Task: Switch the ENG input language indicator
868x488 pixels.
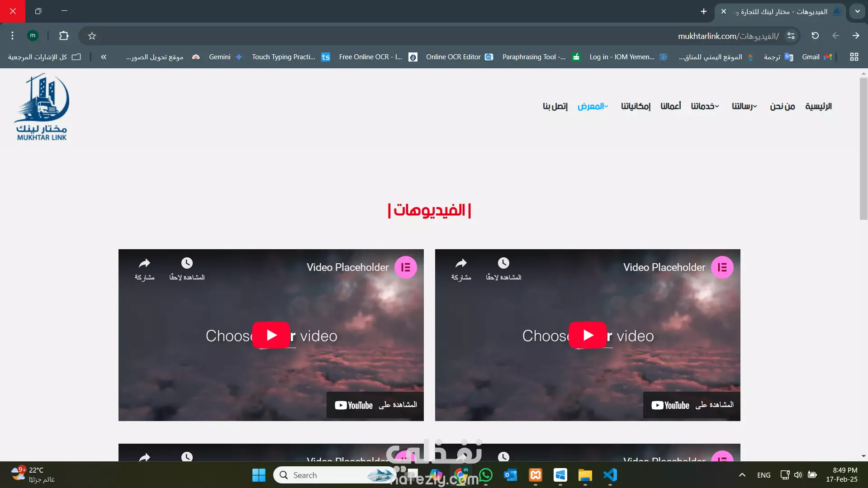Action: pos(764,475)
